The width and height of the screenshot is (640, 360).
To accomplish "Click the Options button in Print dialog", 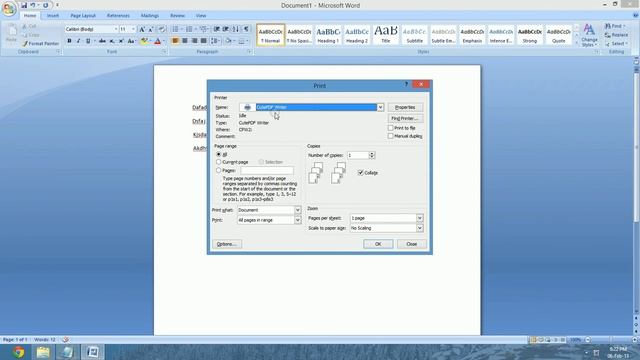I will pyautogui.click(x=227, y=244).
